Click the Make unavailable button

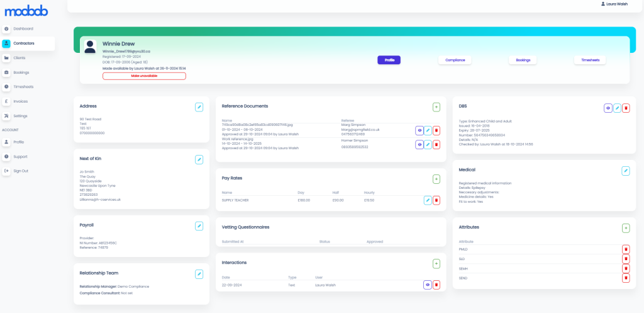tap(144, 76)
